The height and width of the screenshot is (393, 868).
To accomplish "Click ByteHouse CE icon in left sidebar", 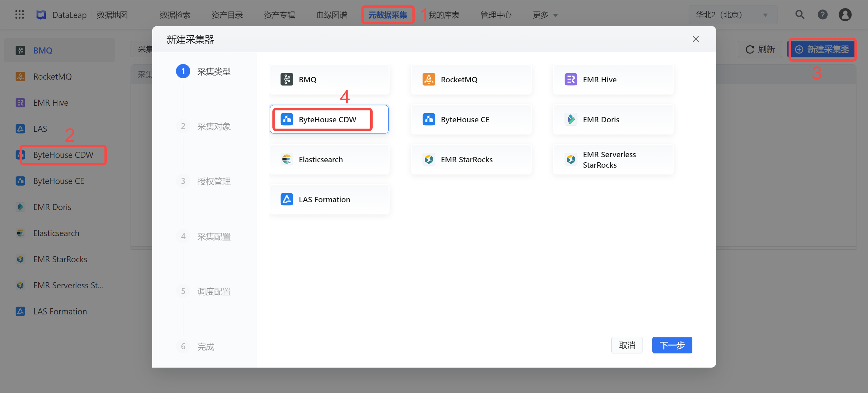I will point(20,181).
